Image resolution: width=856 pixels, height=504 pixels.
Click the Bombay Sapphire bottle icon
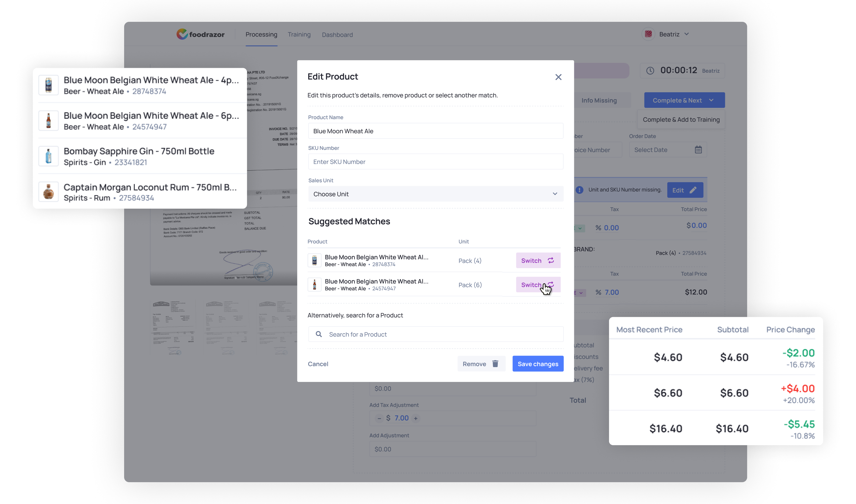tap(48, 156)
